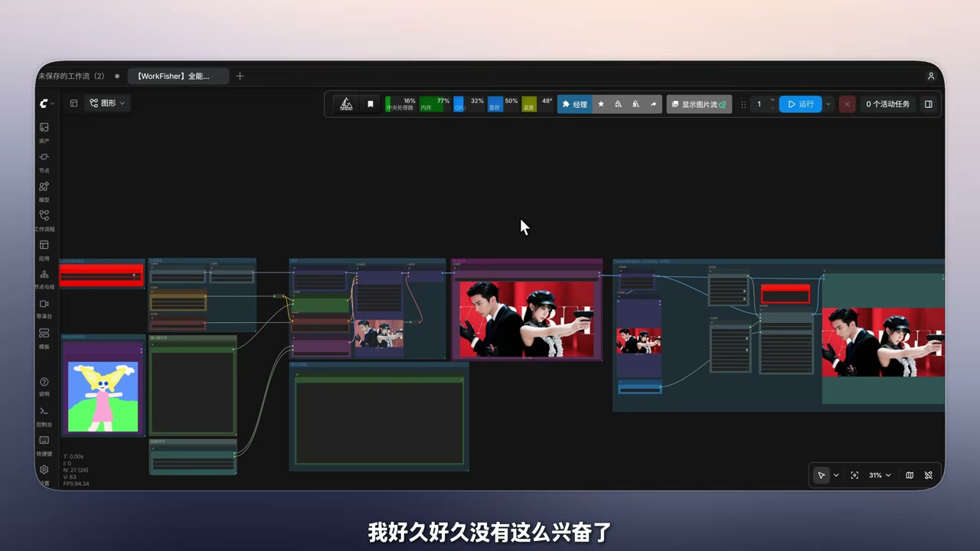Toggle the layout panel icon beside 图形
Image resolution: width=980 pixels, height=551 pixels.
pyautogui.click(x=73, y=103)
